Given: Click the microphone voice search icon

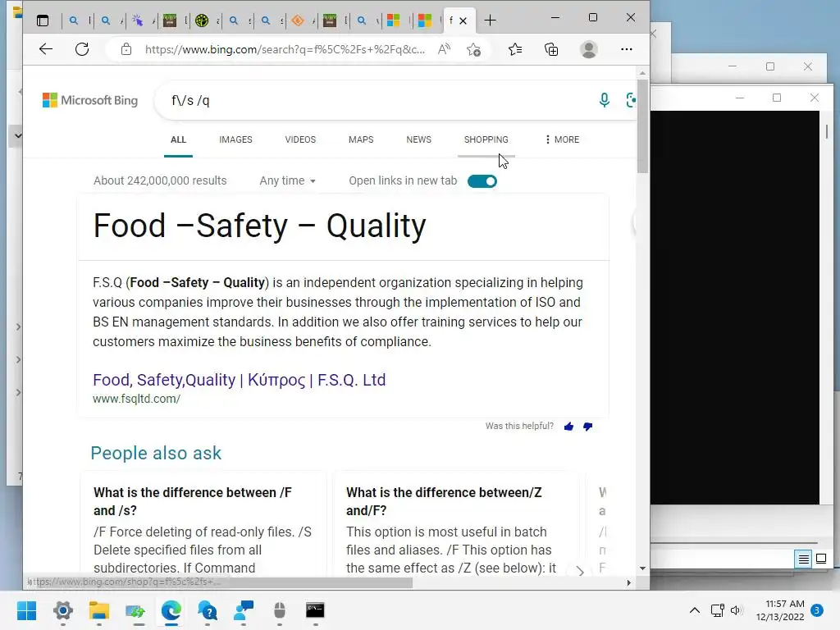Looking at the screenshot, I should tap(605, 100).
